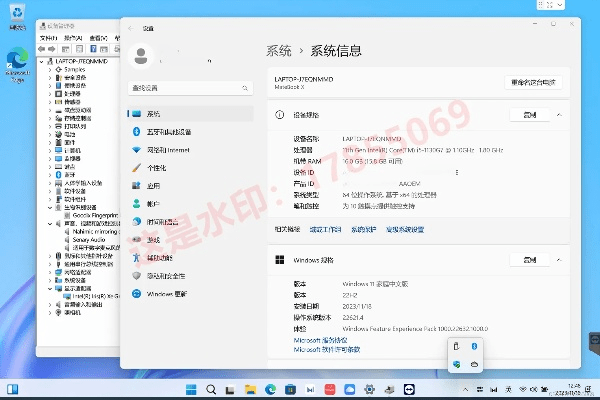The image size is (600, 400).
Task: Open Microsoft Edge desktop shortcut
Action: (17, 65)
